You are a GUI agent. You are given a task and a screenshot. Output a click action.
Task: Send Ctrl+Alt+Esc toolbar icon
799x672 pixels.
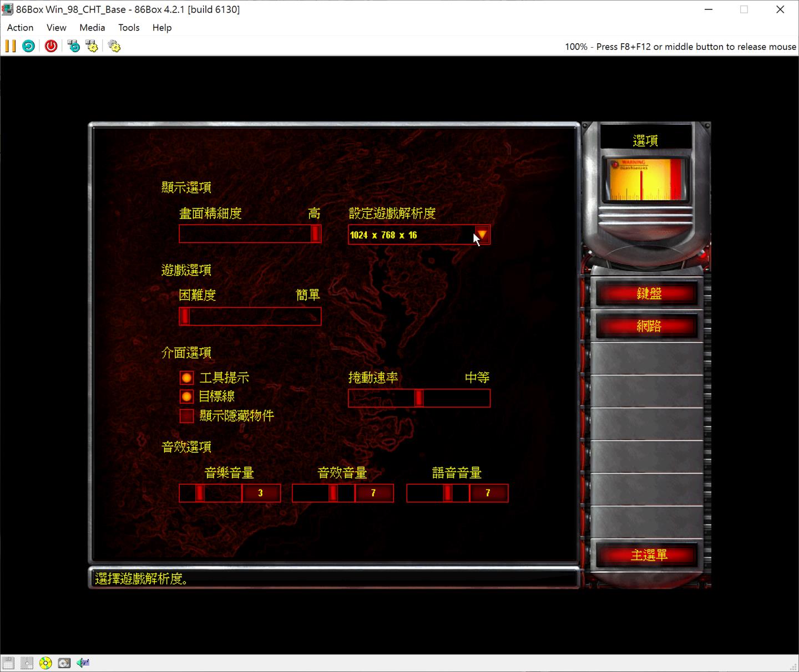click(x=92, y=46)
